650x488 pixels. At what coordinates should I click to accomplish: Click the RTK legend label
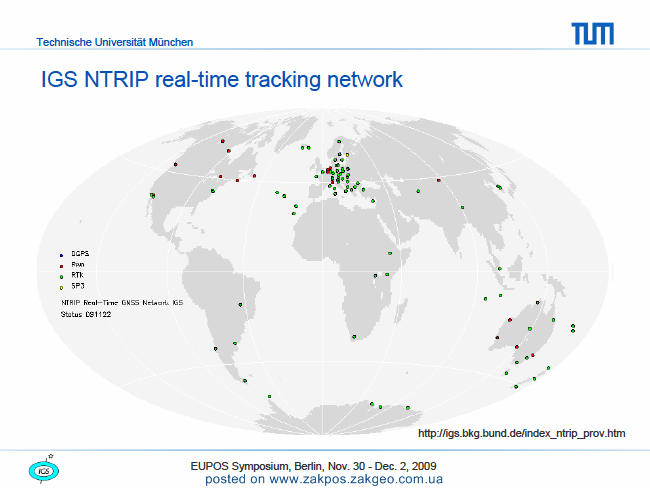pyautogui.click(x=77, y=275)
